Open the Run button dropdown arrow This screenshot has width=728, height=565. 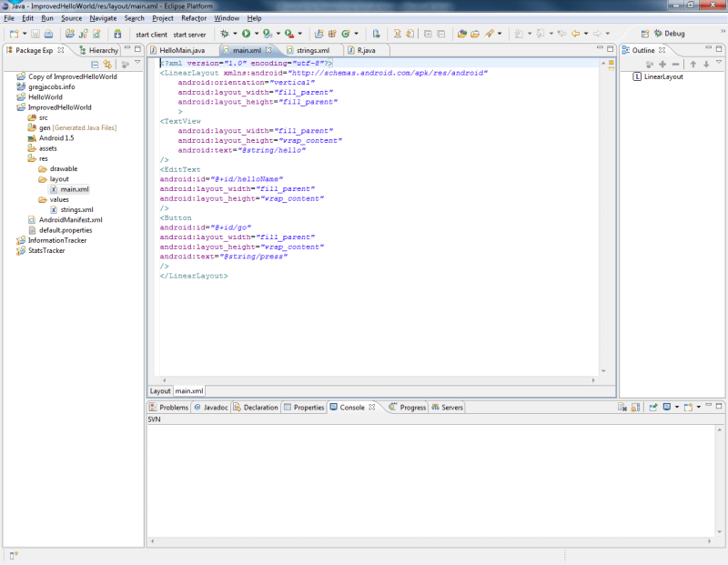(x=256, y=34)
